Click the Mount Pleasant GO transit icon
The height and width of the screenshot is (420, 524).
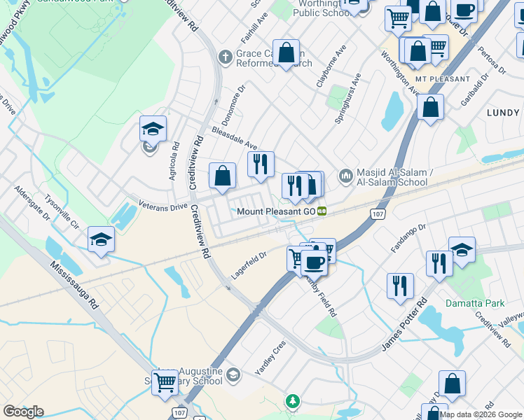click(322, 211)
